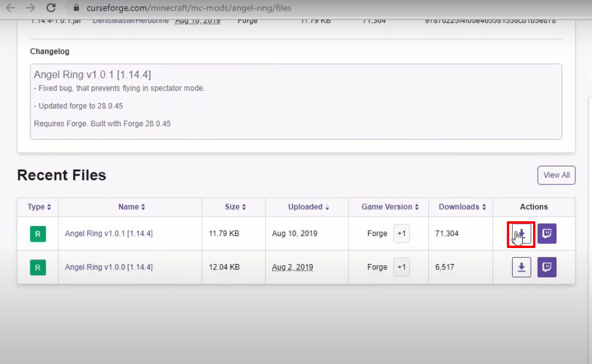592x364 pixels.
Task: Click the 11.79 KB size cell
Action: point(224,234)
